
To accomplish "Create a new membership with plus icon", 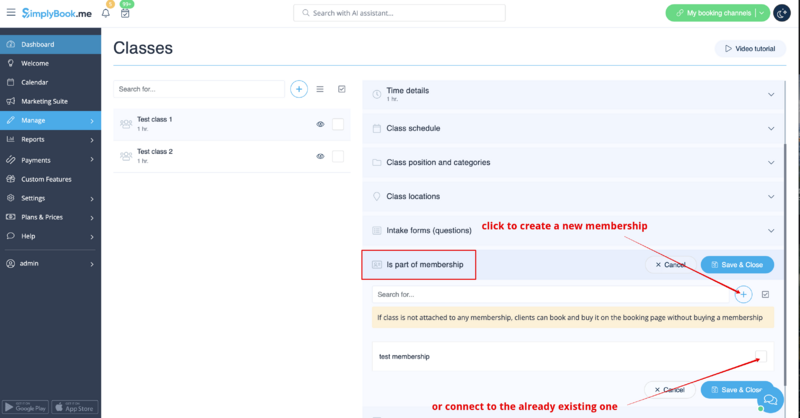I will (743, 294).
